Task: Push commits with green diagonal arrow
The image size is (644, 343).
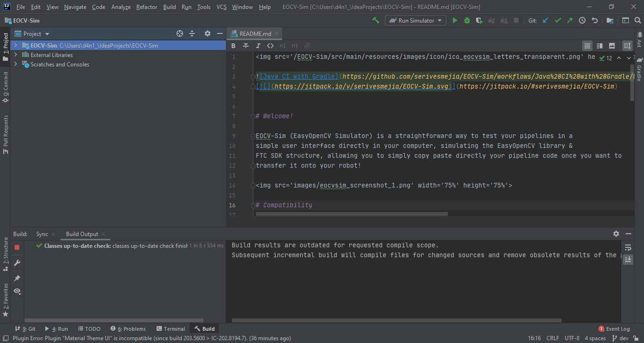Action: tap(570, 20)
